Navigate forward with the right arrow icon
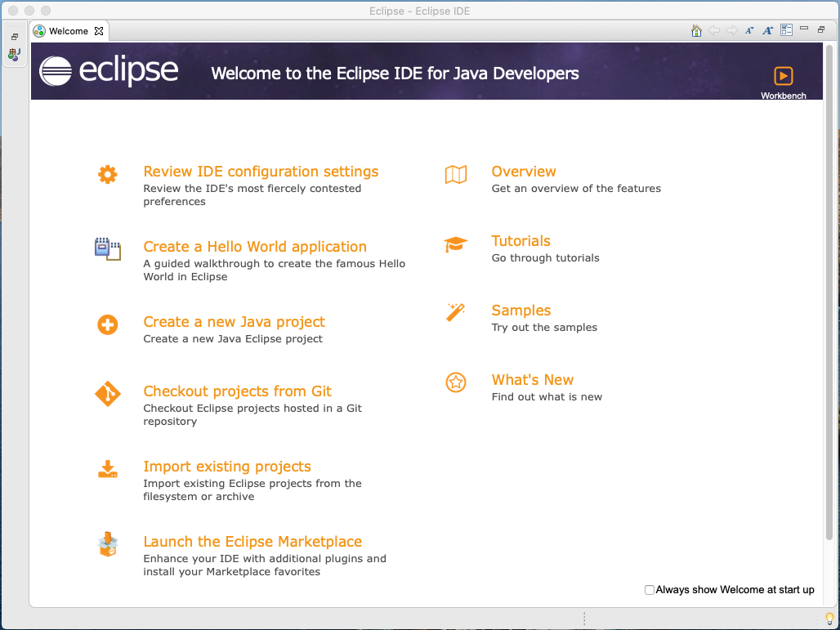The height and width of the screenshot is (630, 840). click(732, 30)
